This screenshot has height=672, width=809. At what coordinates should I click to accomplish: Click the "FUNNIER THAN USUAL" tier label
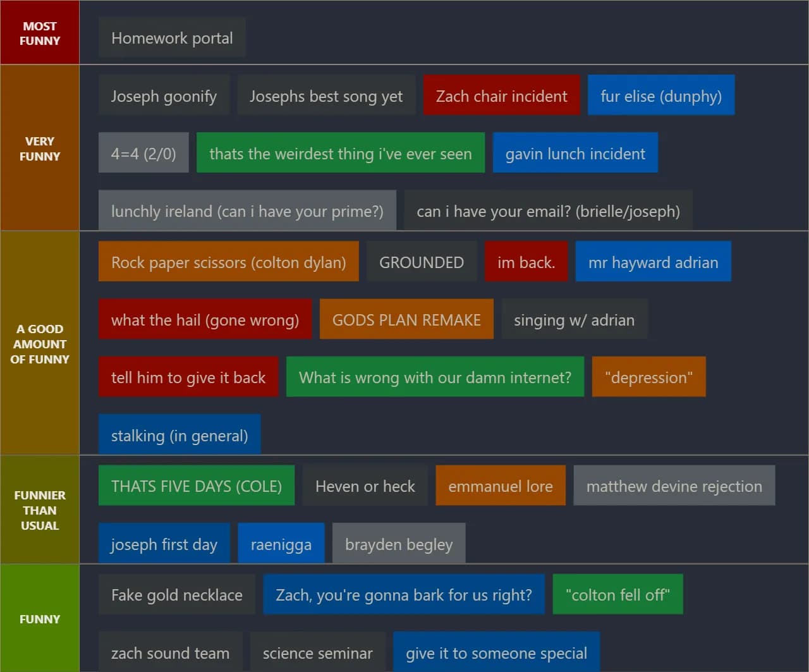40,510
